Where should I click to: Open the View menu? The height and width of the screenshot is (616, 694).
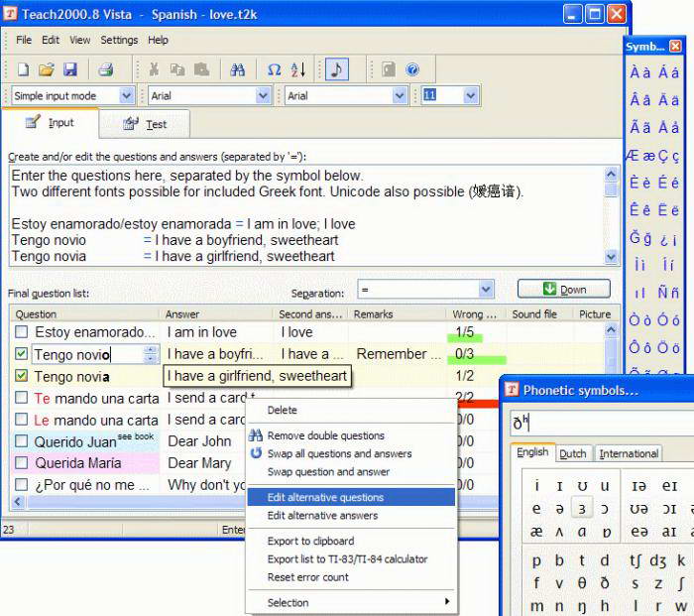80,40
